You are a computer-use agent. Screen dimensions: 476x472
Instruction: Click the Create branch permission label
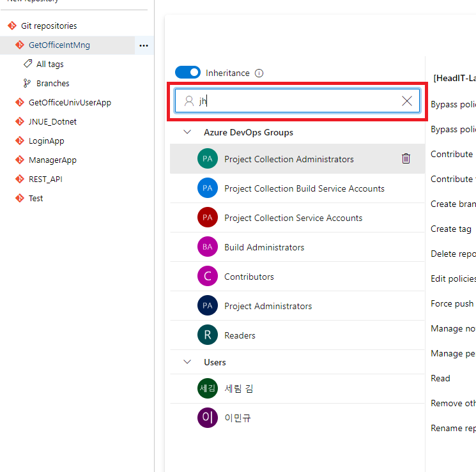(453, 204)
